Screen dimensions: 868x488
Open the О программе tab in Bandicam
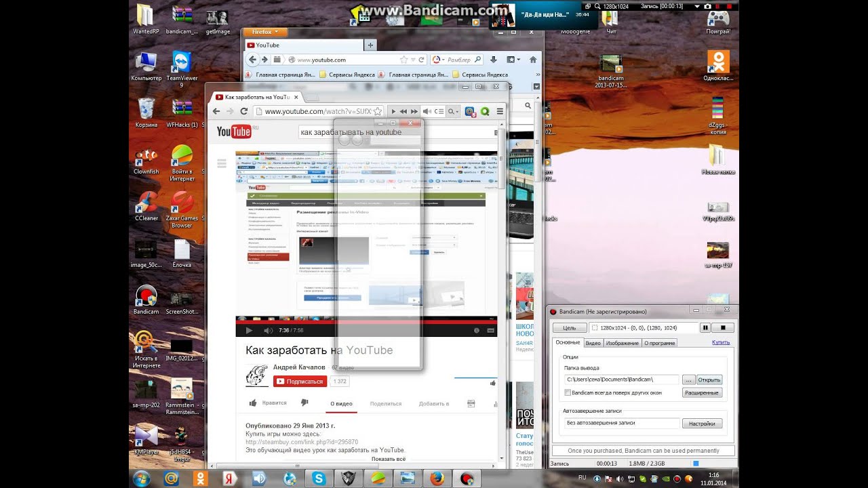(x=659, y=343)
